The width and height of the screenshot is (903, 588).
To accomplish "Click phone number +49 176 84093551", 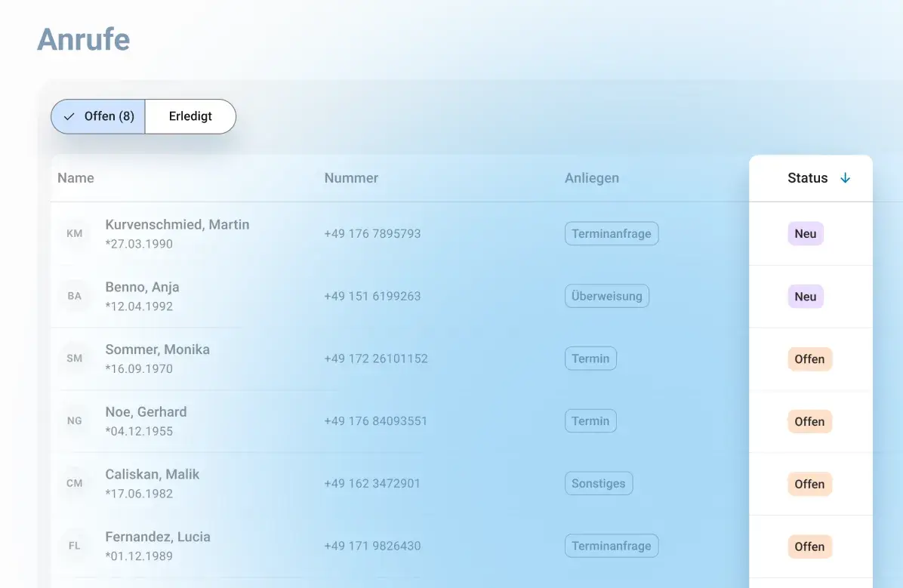I will tap(375, 421).
